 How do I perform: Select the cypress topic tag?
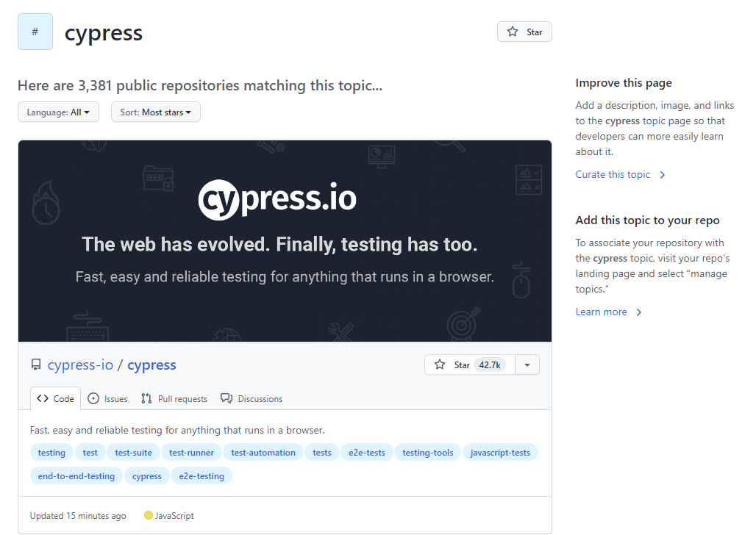(147, 476)
